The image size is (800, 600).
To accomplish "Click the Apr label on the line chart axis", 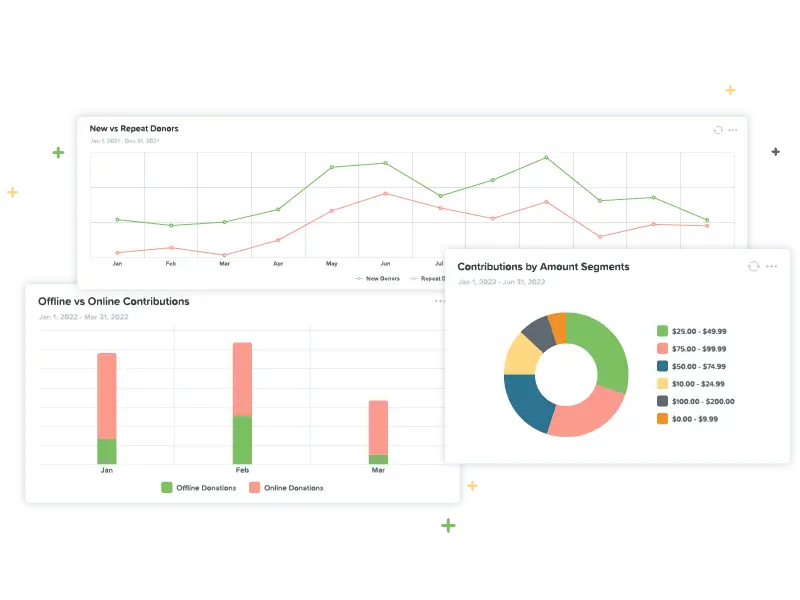I will [278, 264].
